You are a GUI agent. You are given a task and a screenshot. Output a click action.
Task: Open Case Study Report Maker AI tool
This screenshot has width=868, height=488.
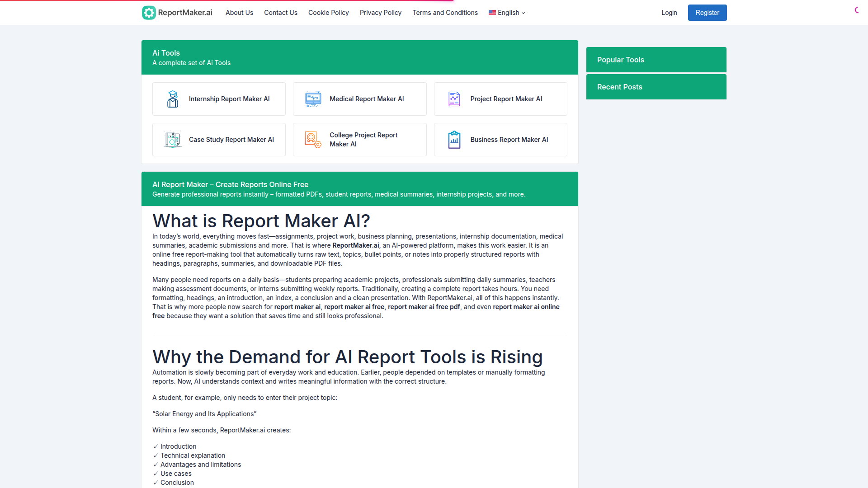pos(219,140)
